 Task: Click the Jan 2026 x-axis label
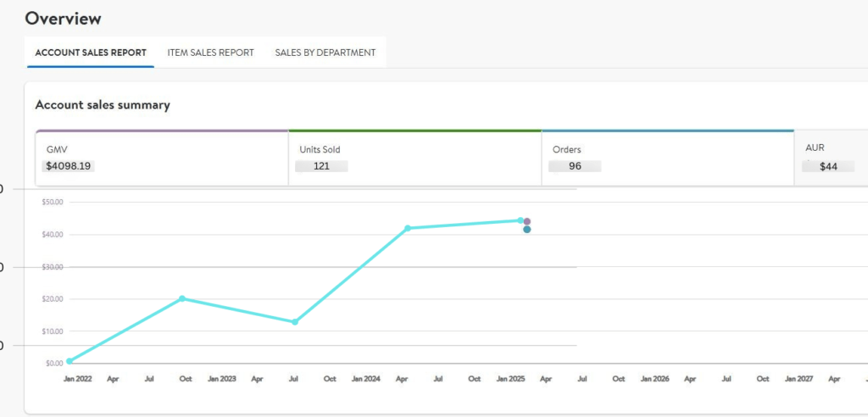pos(655,379)
